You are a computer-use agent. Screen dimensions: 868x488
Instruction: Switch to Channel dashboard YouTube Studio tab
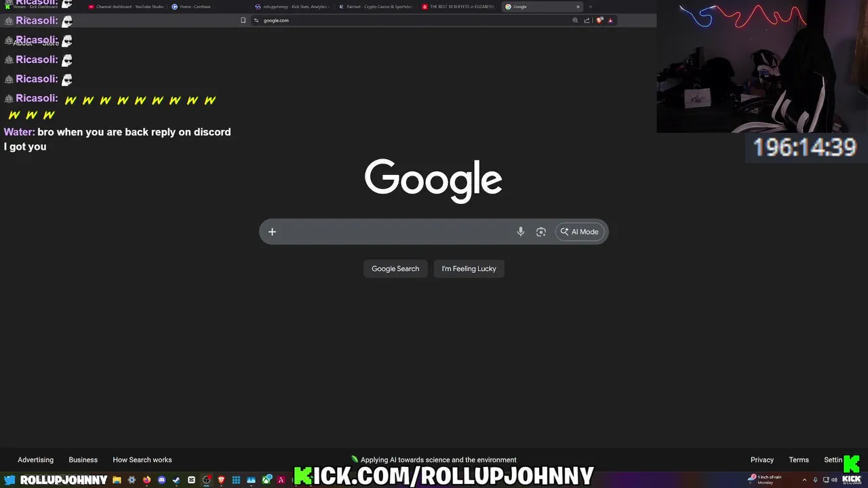(125, 7)
